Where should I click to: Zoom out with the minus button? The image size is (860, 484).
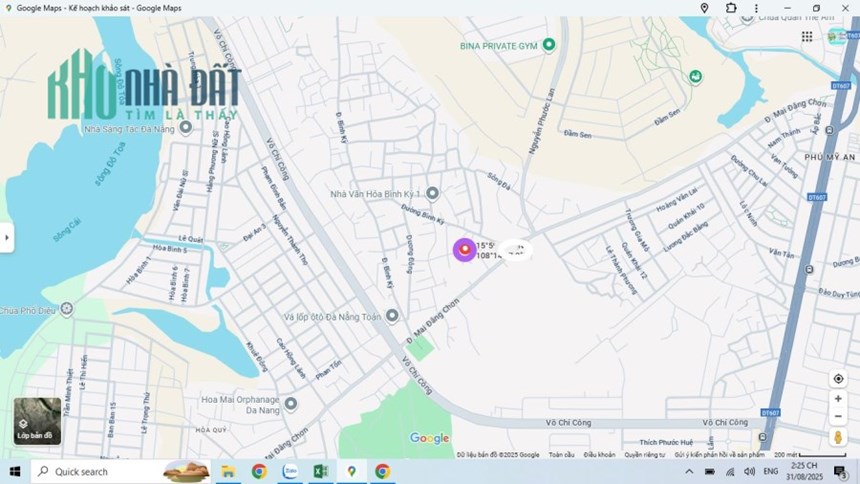click(x=838, y=417)
